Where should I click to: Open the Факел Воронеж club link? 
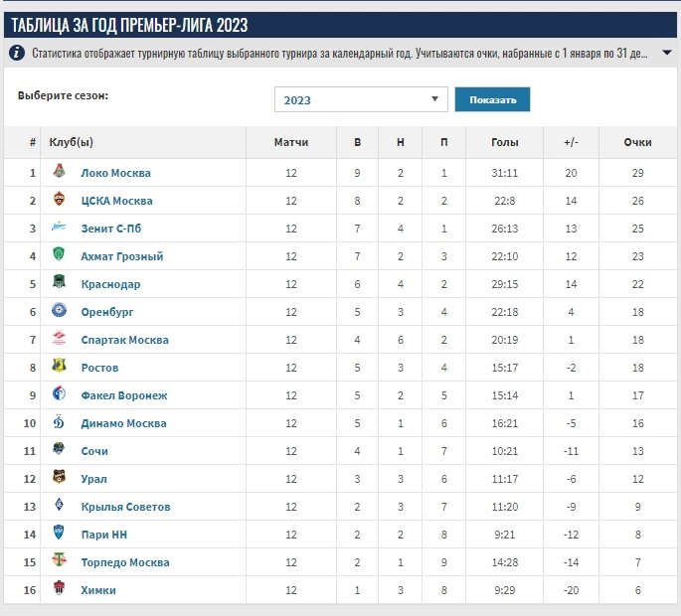[124, 395]
